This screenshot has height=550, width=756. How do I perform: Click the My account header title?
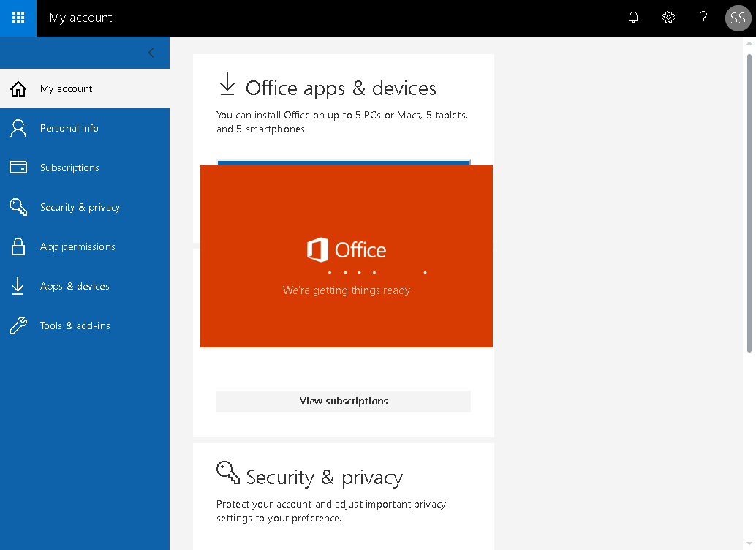(x=81, y=18)
